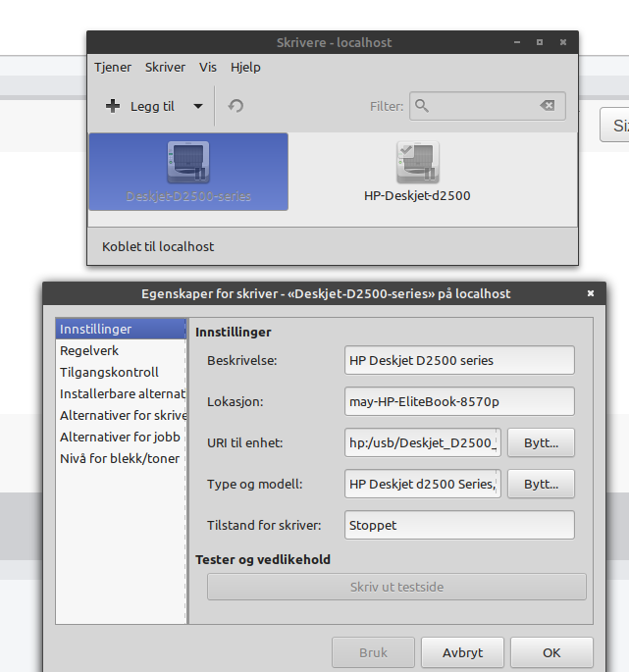Click the Tester og vedlikehold heading

pos(263,560)
